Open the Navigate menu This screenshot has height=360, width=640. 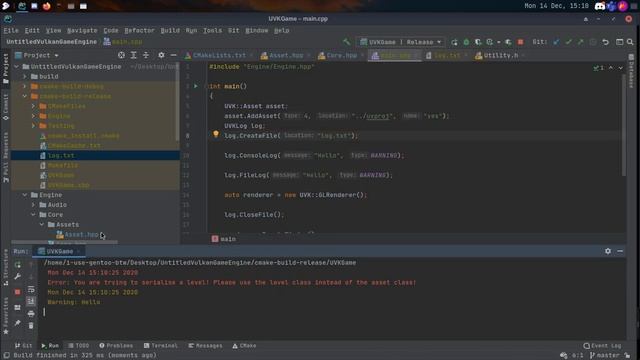pyautogui.click(x=82, y=30)
